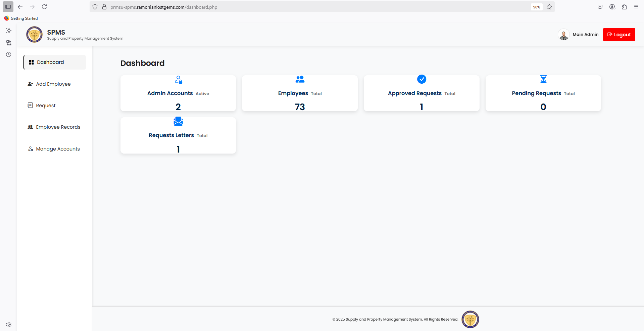Click the Employees group icon on the card

(300, 79)
